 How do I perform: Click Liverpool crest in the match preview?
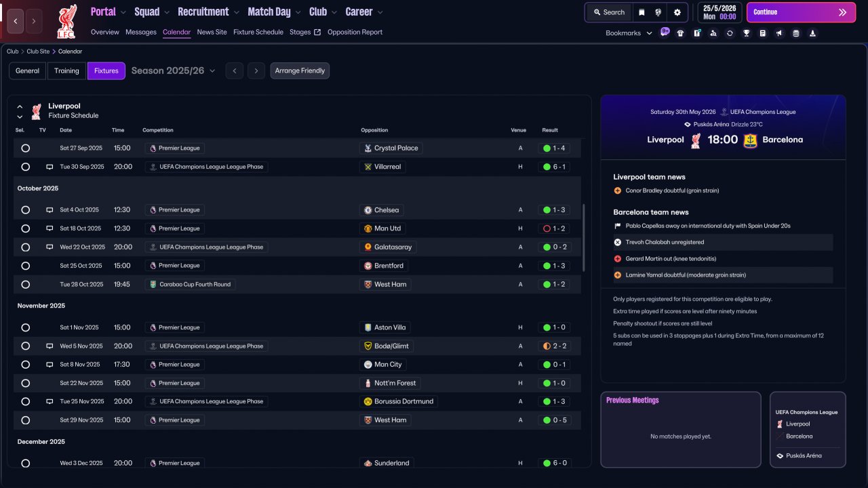(x=696, y=140)
